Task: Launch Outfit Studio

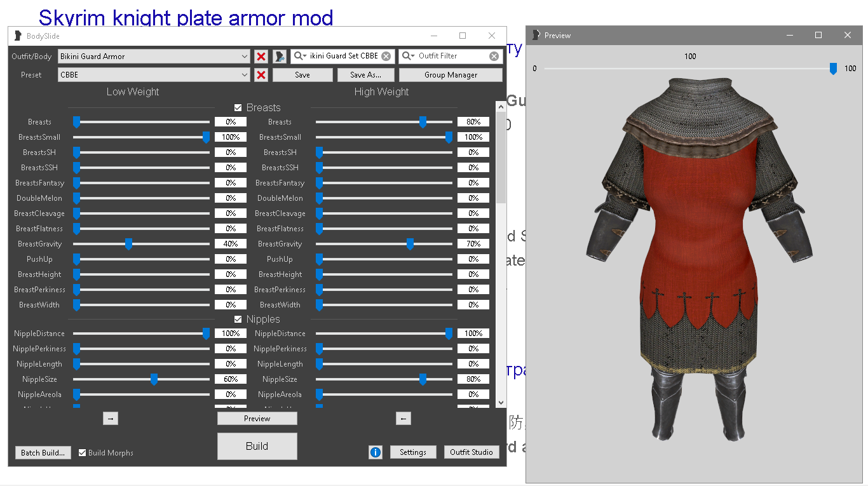Action: point(471,452)
